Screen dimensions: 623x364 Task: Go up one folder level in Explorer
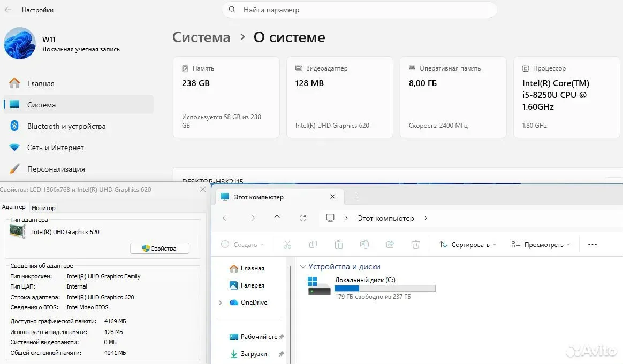[x=277, y=218]
